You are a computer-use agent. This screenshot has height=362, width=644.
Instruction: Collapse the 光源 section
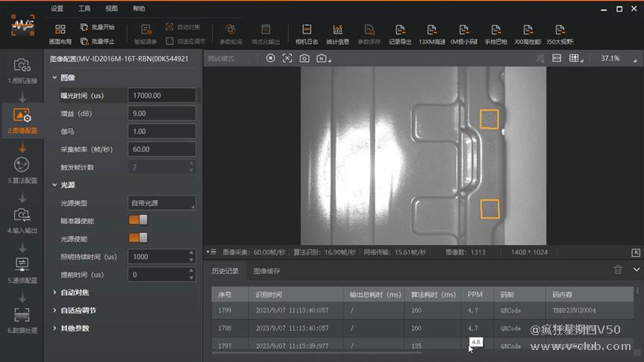[x=54, y=185]
